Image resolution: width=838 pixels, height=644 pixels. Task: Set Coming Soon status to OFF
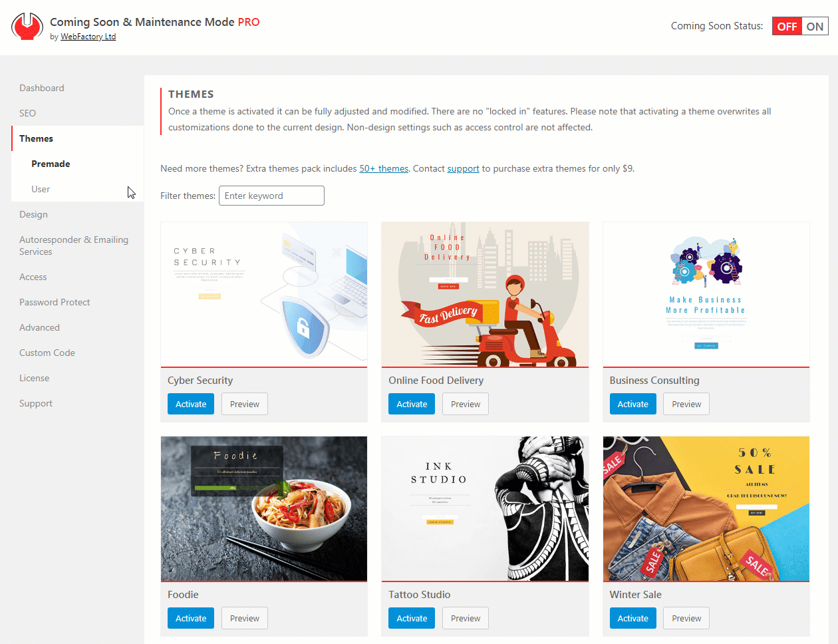(x=787, y=27)
